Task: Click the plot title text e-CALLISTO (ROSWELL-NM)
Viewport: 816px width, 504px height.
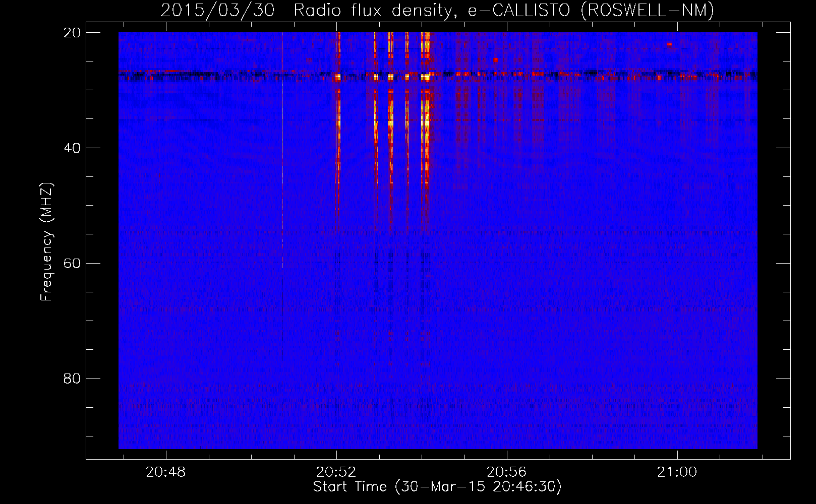Action: coord(591,10)
